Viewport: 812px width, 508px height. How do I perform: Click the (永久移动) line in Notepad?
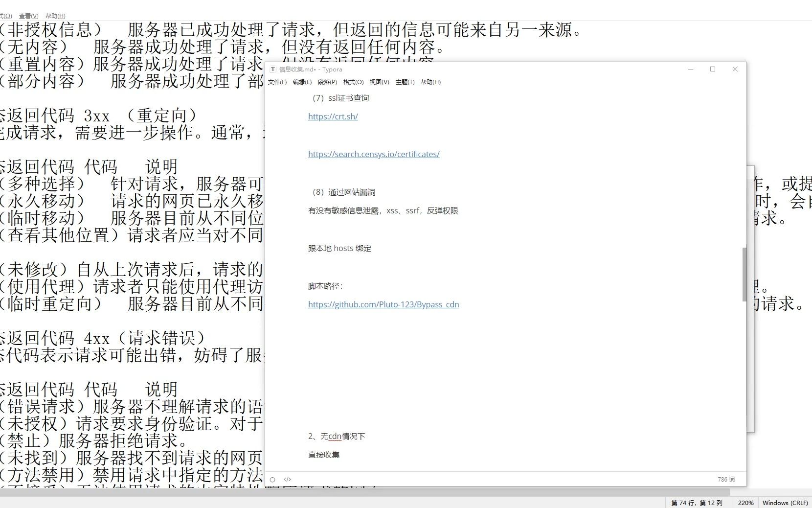tap(132, 201)
